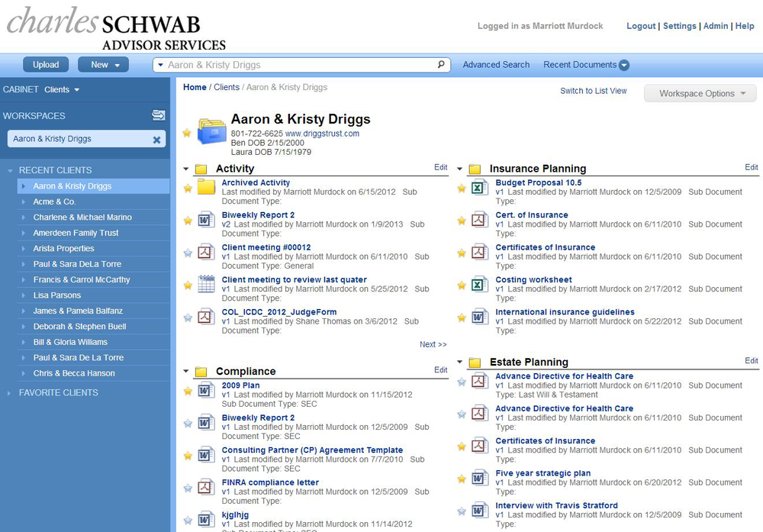Select Amerdeen Family Trust from recent clients
Viewport: 763px width, 532px height.
[x=76, y=233]
